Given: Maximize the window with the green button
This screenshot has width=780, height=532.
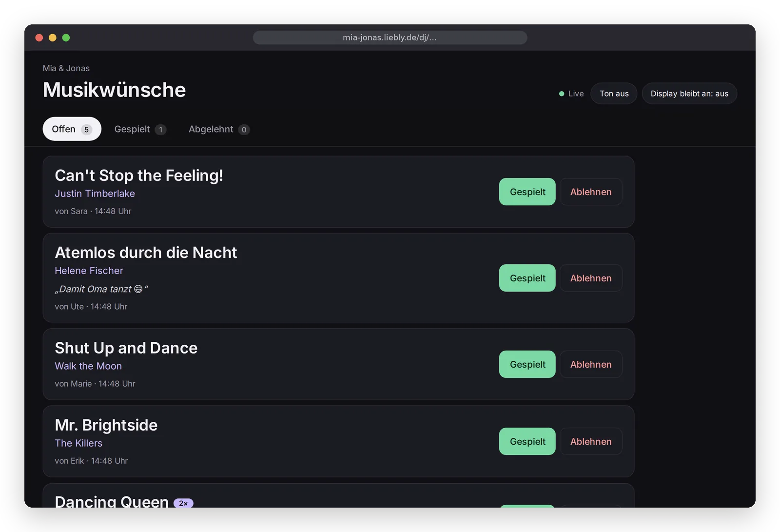Looking at the screenshot, I should tap(66, 38).
